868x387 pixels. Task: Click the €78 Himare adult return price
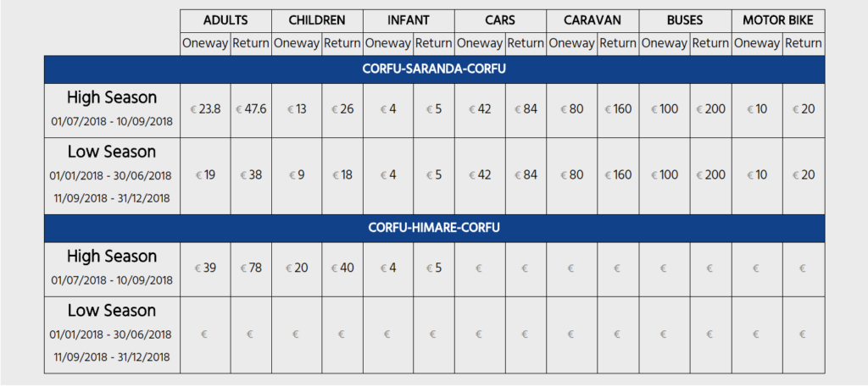tap(251, 268)
